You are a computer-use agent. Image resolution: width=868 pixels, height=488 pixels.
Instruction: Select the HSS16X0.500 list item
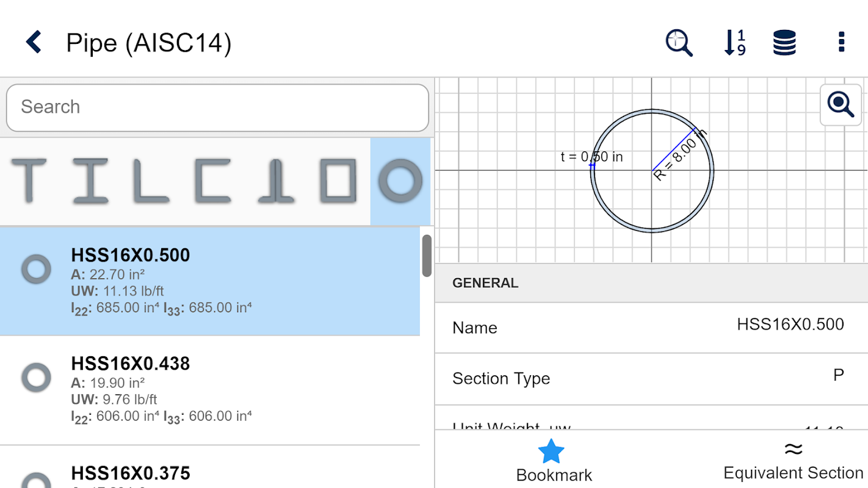pyautogui.click(x=209, y=281)
